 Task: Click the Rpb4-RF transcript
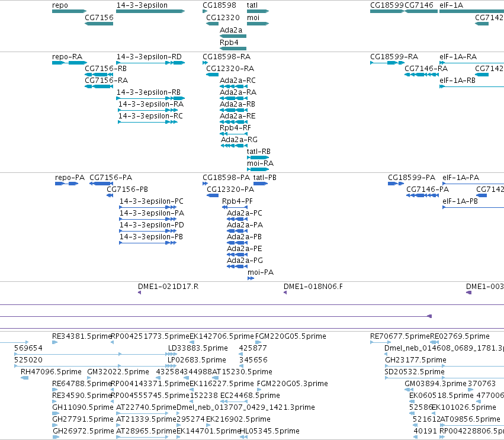pyautogui.click(x=233, y=134)
